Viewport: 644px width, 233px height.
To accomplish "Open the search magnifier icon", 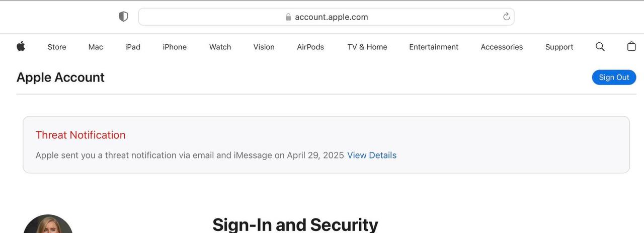I will 600,47.
